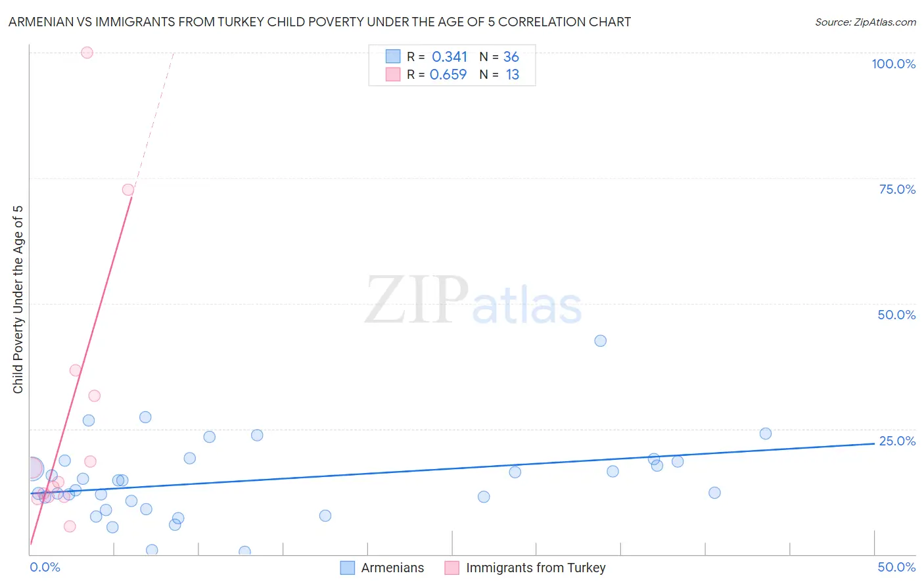Click the blue Armenians legend swatch
The width and height of the screenshot is (924, 586).
[348, 568]
